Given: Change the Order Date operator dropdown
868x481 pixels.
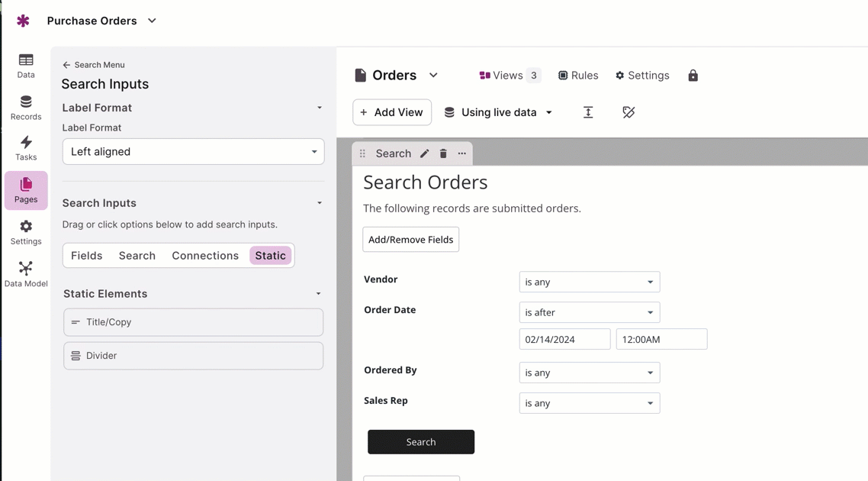Looking at the screenshot, I should [x=589, y=312].
